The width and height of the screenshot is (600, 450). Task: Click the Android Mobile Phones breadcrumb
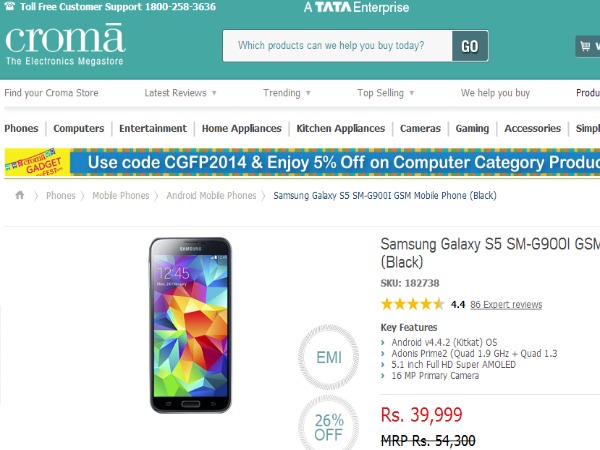click(x=211, y=196)
